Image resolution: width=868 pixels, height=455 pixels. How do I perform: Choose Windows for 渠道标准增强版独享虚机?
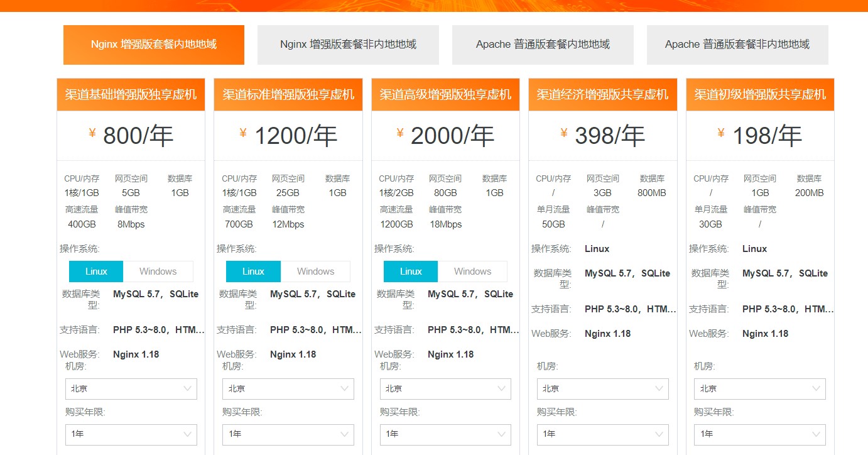pyautogui.click(x=315, y=271)
